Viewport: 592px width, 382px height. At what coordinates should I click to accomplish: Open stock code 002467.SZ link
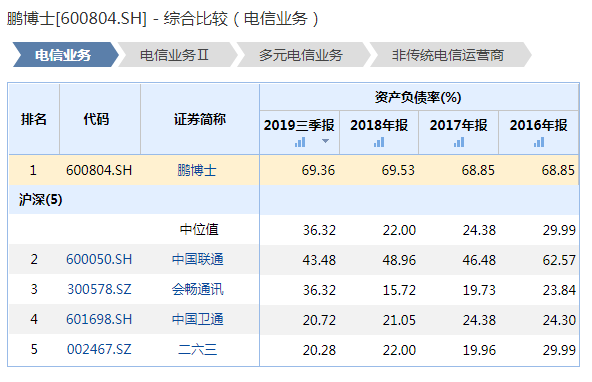(99, 349)
